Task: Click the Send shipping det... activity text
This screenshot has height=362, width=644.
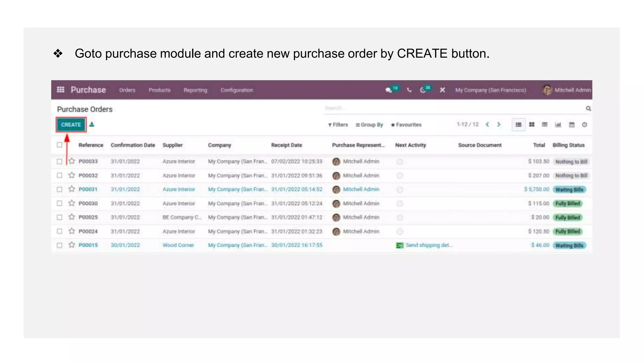Action: point(429,245)
